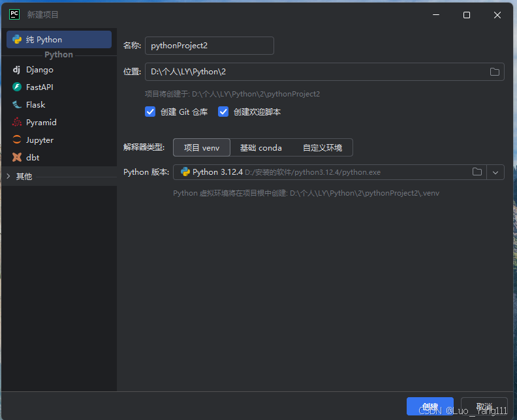Minimize the 新建项目 window
The image size is (517, 420).
click(436, 15)
